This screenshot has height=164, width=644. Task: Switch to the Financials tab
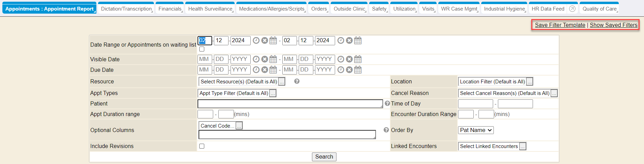click(x=170, y=9)
